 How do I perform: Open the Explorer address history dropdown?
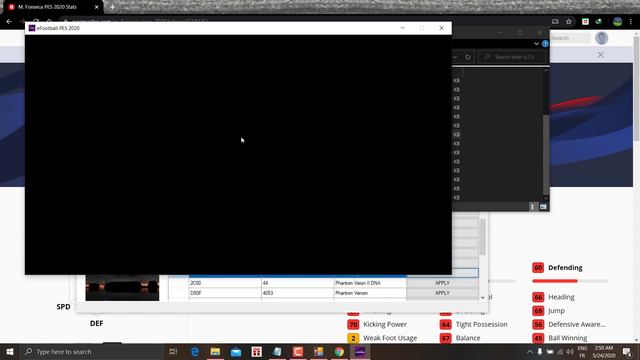(x=455, y=57)
